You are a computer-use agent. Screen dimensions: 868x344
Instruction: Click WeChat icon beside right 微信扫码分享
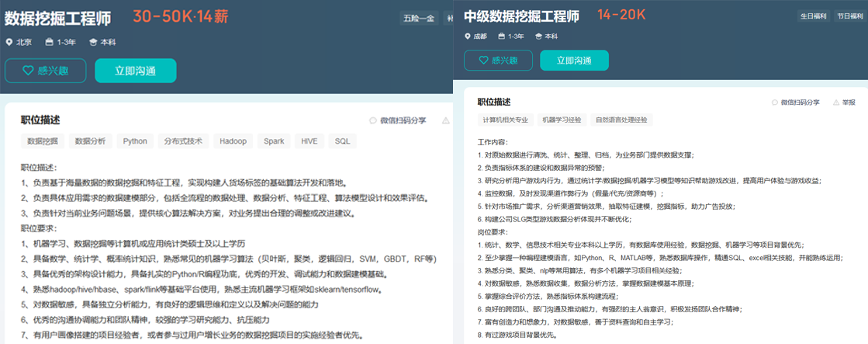click(x=775, y=103)
